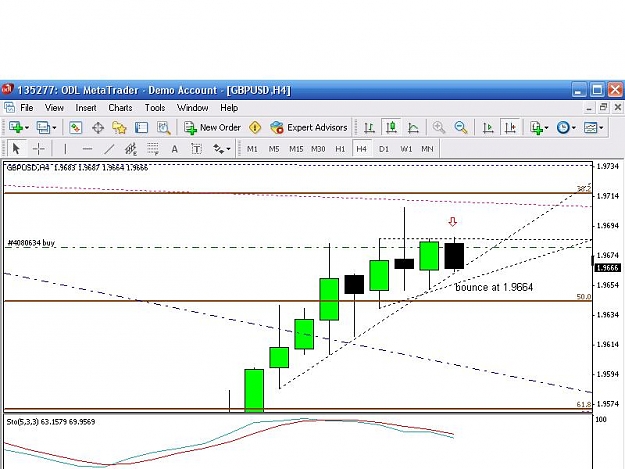Toggle the Expert Advisors button
625x469 pixels.
pos(309,128)
